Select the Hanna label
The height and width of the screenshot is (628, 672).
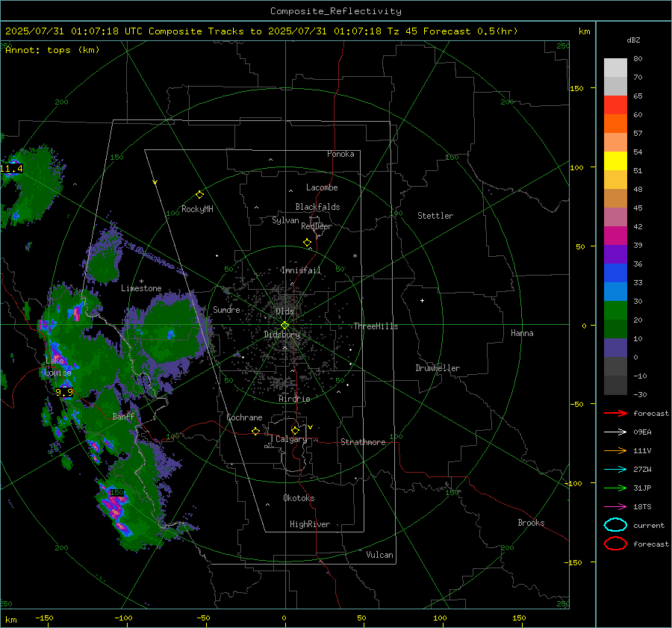522,333
